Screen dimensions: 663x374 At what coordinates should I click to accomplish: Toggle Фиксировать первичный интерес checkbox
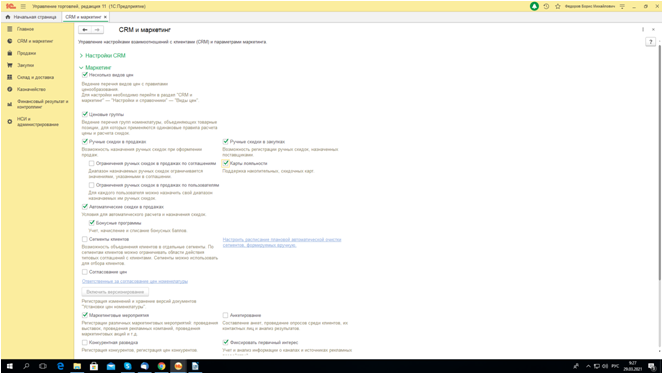click(x=225, y=342)
